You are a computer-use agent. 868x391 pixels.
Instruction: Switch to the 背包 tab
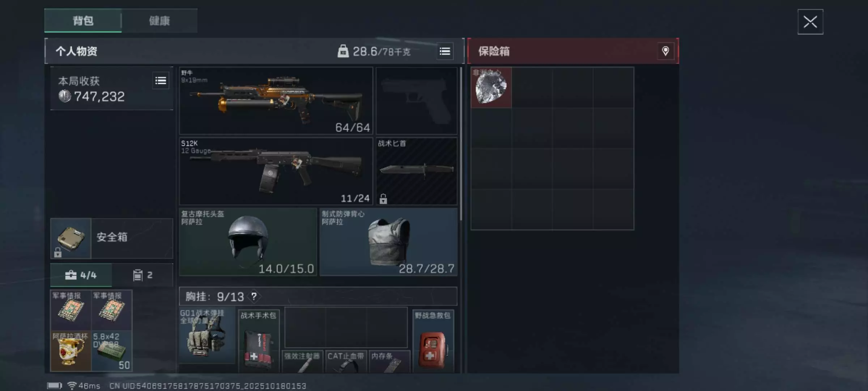tap(83, 21)
